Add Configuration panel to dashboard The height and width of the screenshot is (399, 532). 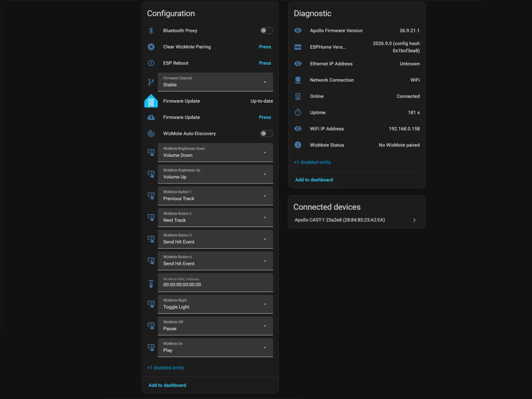pos(167,385)
